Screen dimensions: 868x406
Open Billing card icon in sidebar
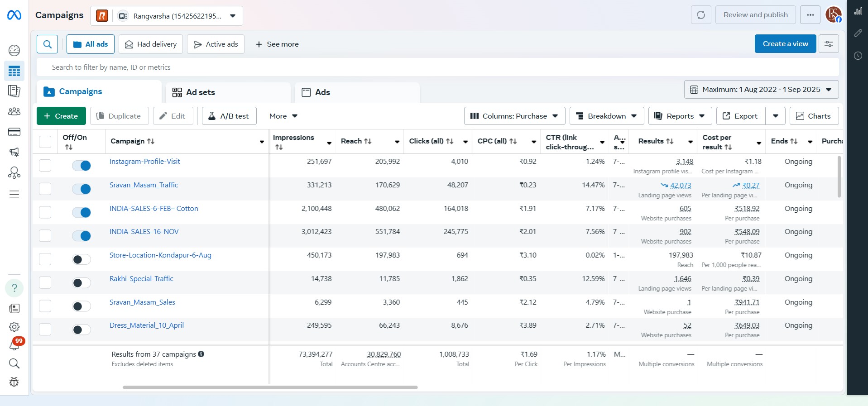point(14,132)
